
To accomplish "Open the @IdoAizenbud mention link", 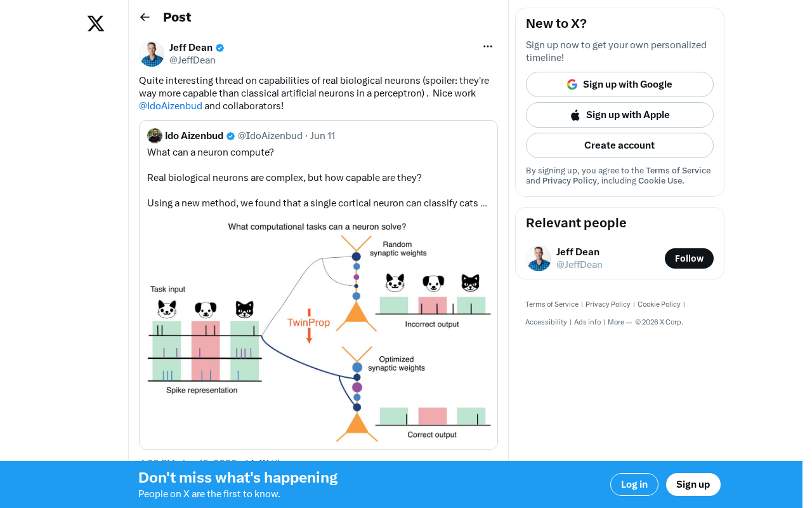I will click(x=171, y=106).
